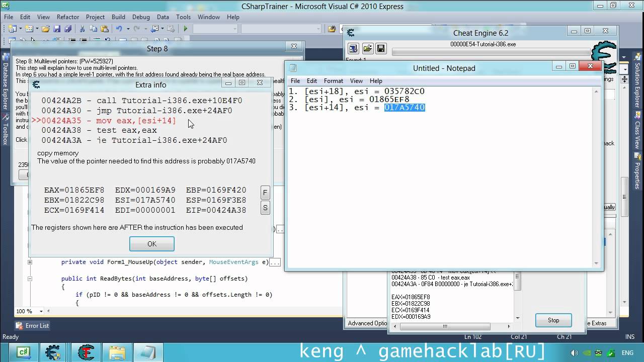Click Notepad line 1 '[esi+18], esi = 035782C0'
The height and width of the screenshot is (362, 644).
[357, 91]
